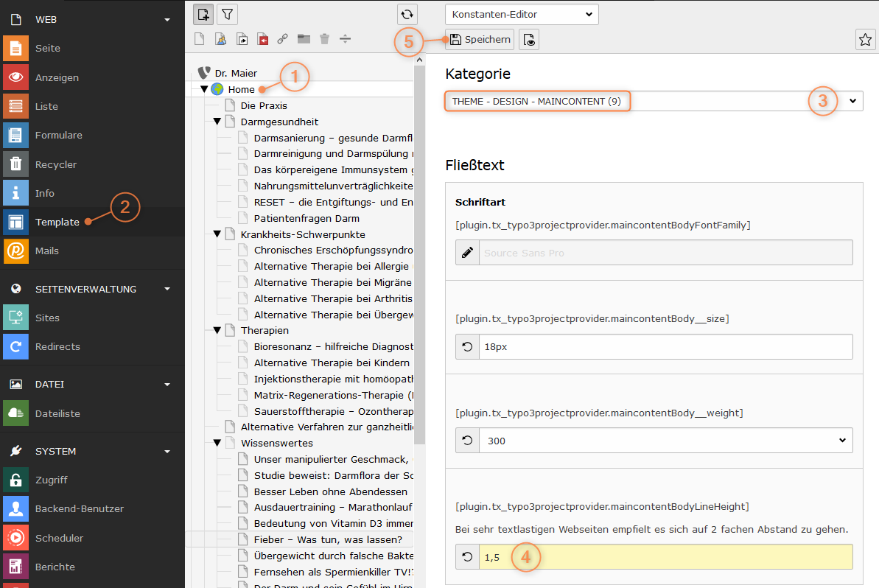The height and width of the screenshot is (588, 879).
Task: Open the Template module
Action: [x=57, y=222]
